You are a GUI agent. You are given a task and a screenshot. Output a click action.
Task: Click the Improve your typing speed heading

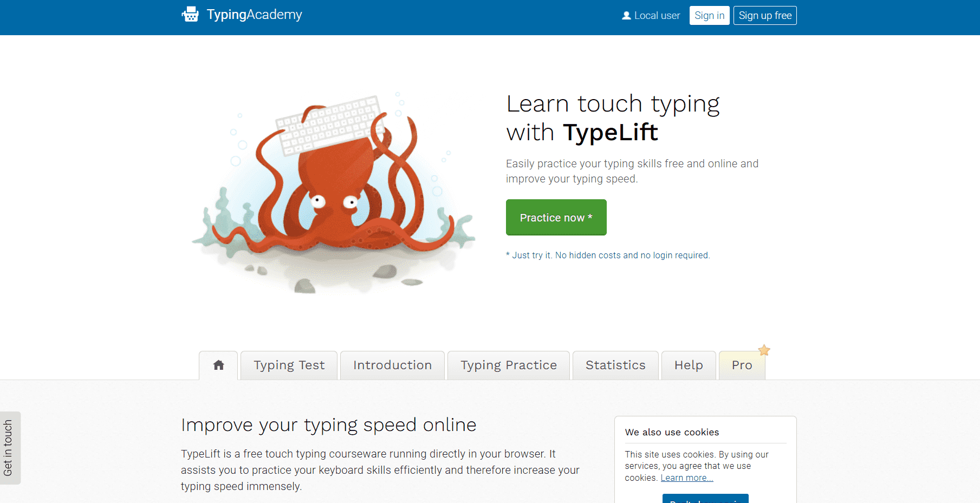click(x=328, y=425)
